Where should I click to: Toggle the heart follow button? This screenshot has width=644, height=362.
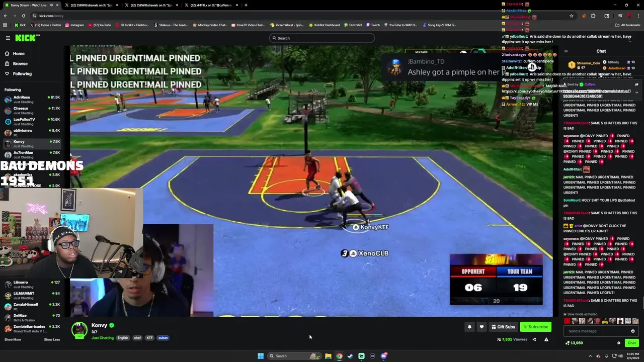click(x=481, y=327)
